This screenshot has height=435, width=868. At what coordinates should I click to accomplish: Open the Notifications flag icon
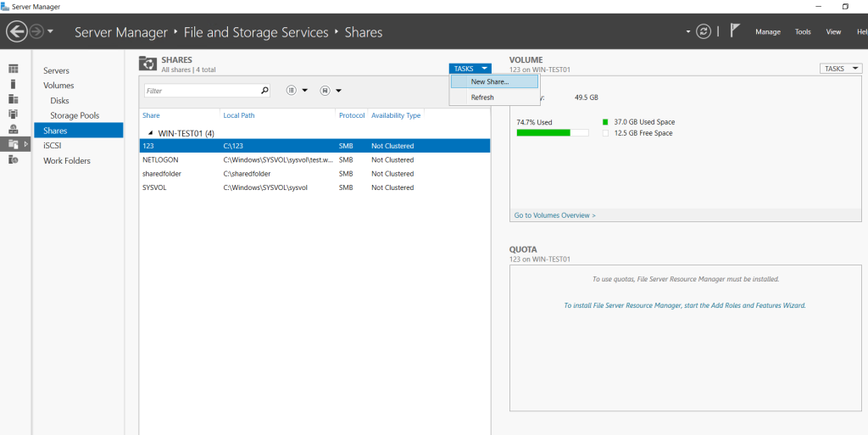click(x=735, y=31)
